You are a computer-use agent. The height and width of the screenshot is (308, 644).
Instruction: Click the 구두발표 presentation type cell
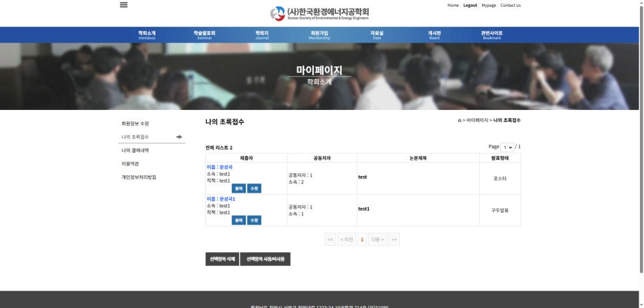point(500,210)
